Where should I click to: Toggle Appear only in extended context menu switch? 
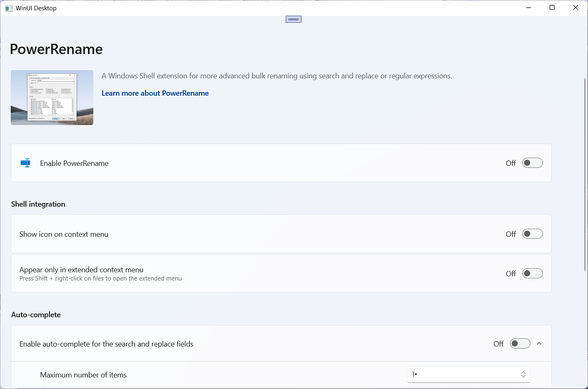coord(532,273)
